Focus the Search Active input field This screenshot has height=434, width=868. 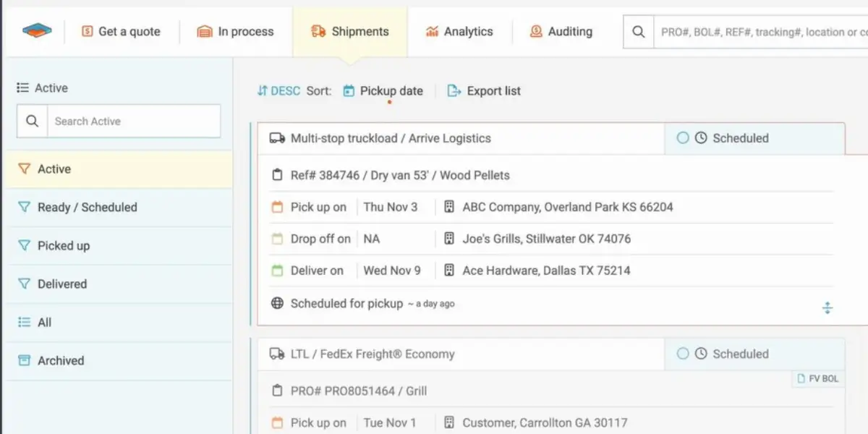pos(134,122)
